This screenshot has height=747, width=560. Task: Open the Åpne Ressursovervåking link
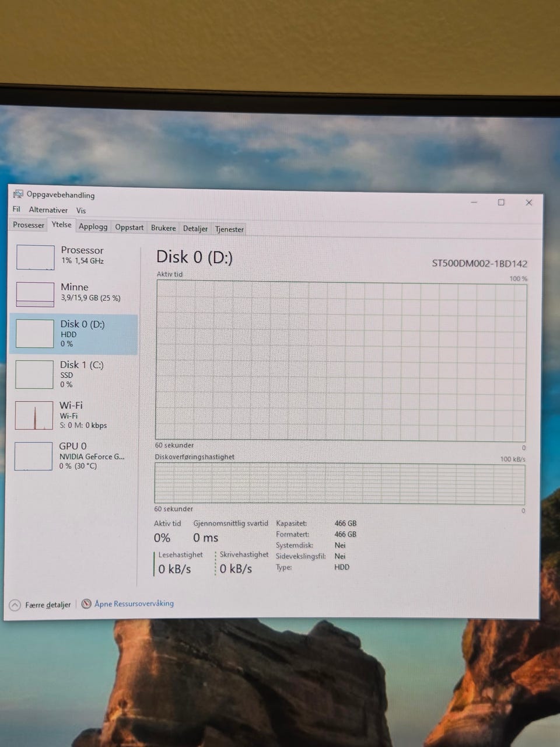134,603
